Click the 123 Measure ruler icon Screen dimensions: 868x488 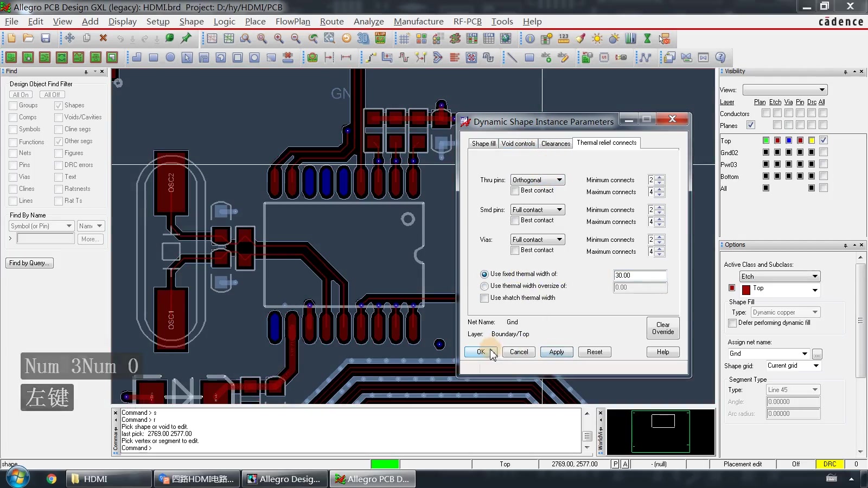pos(564,38)
